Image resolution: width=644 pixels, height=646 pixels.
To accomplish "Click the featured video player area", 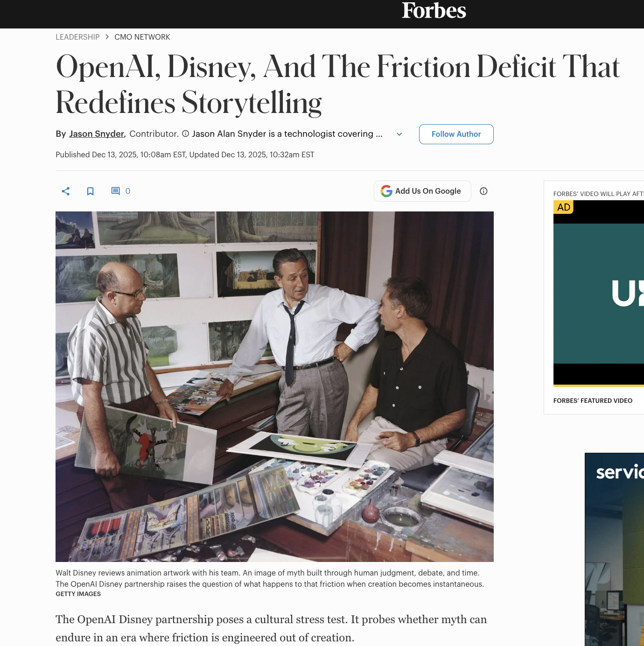I will [x=599, y=293].
